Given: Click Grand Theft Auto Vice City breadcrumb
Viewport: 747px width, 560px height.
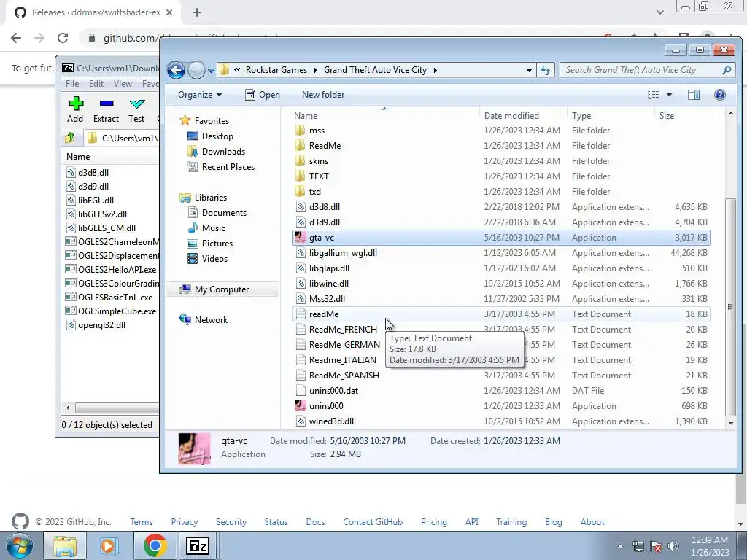Looking at the screenshot, I should tap(376, 70).
